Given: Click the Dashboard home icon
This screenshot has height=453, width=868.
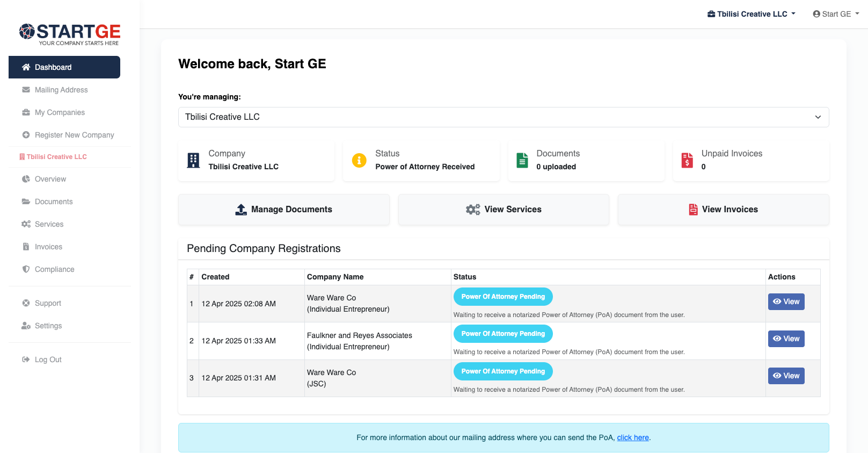Looking at the screenshot, I should [x=26, y=67].
